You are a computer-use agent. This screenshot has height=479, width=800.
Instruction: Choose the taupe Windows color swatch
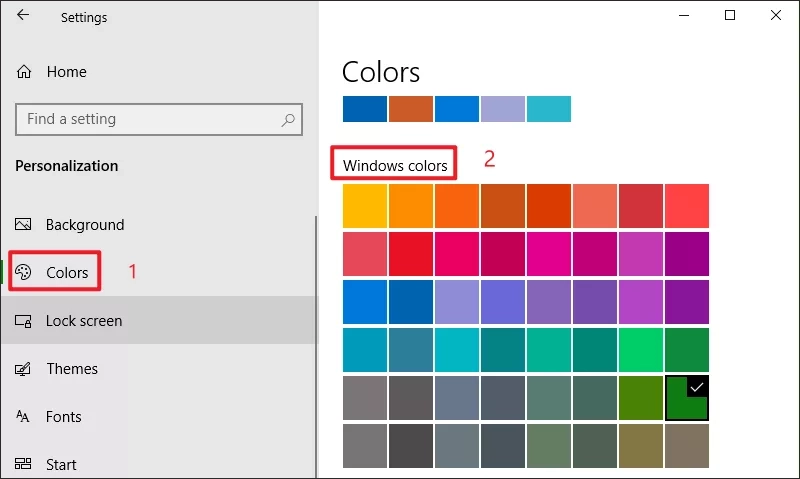(687, 446)
